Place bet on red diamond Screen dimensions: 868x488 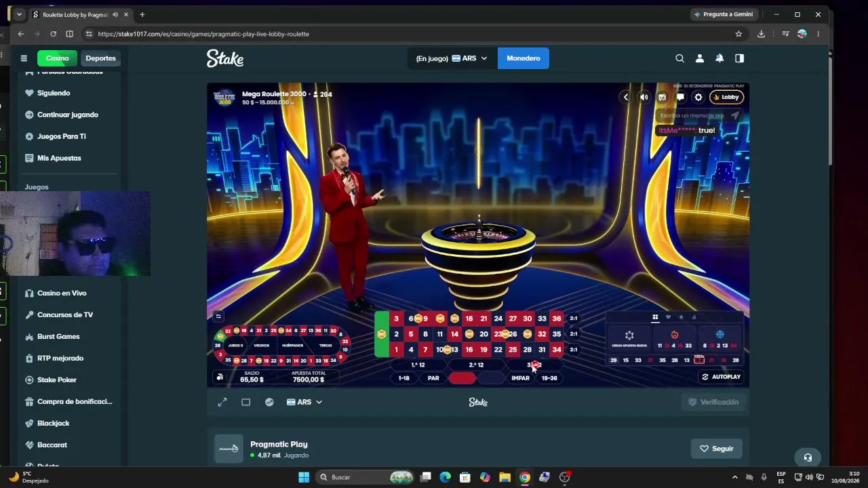(x=462, y=378)
